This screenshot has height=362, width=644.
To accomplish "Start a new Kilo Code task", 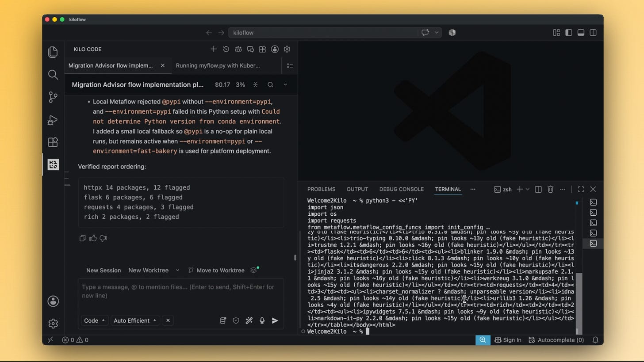I will [x=214, y=49].
